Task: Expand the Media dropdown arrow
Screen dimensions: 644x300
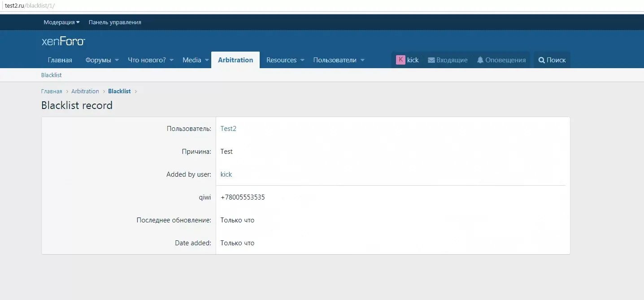Action: (x=207, y=60)
